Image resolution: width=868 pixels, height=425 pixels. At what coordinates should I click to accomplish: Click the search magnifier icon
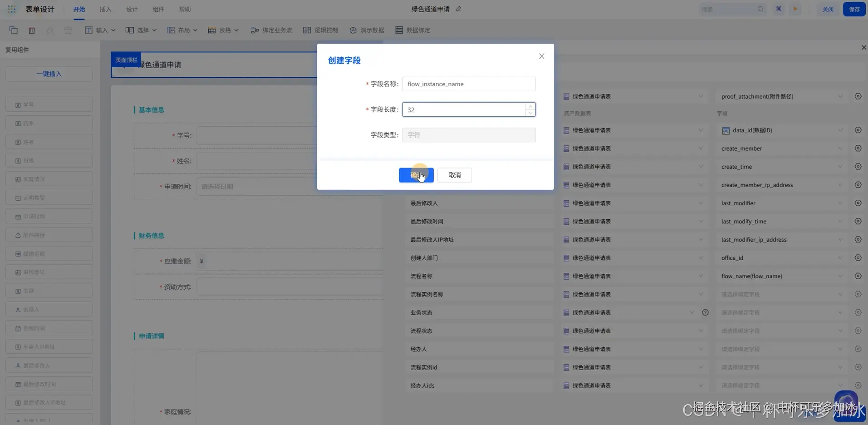coord(760,9)
